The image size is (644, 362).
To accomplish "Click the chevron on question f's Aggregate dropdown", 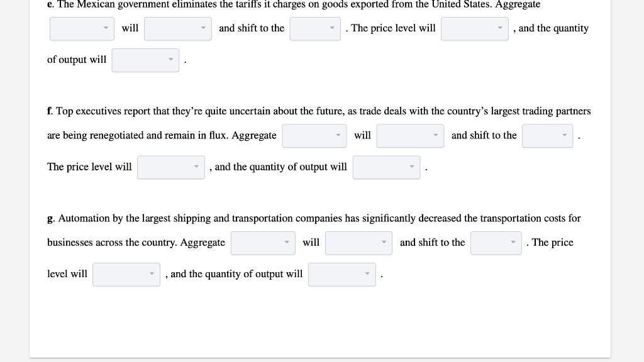I will click(x=339, y=136).
